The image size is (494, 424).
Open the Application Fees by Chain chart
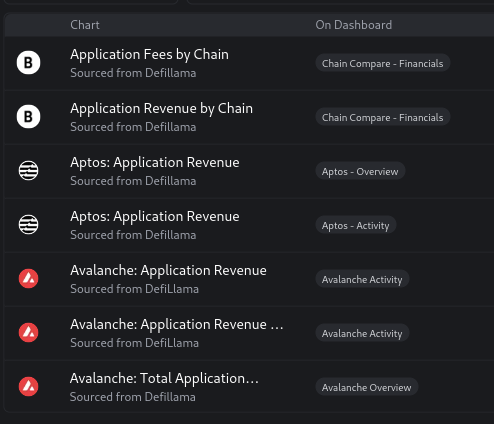pos(149,55)
